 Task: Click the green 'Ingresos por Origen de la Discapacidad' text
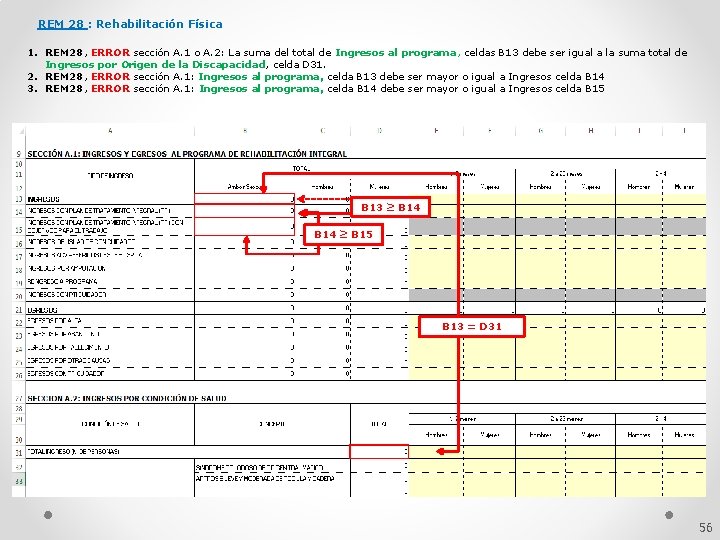coord(156,64)
